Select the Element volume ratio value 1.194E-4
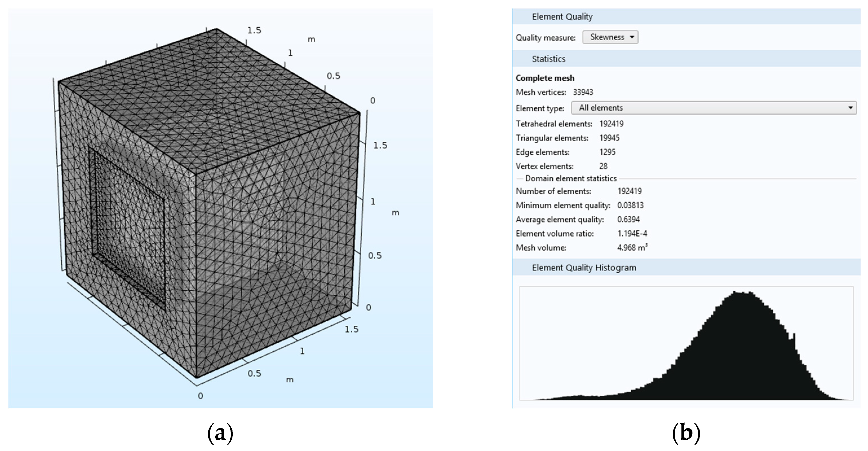This screenshot has height=451, width=868. point(632,234)
